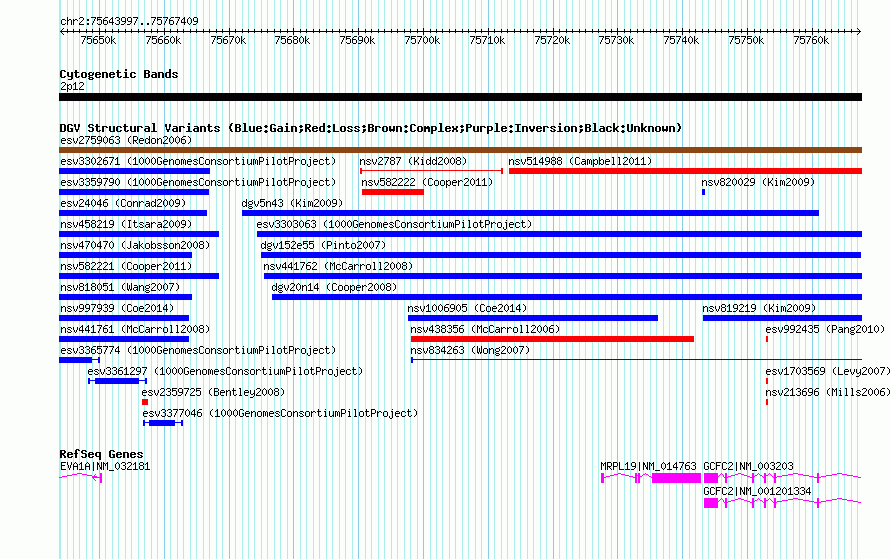This screenshot has height=559, width=890.
Task: Click esv3303063 variant label
Action: [394, 224]
